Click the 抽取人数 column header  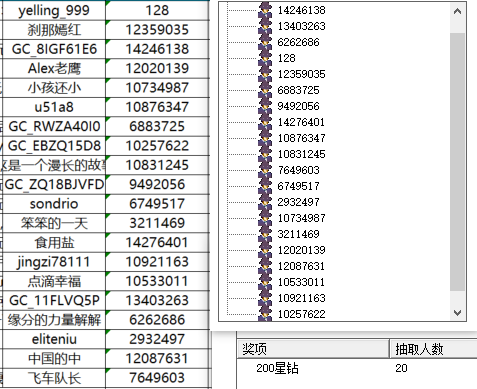(433, 349)
